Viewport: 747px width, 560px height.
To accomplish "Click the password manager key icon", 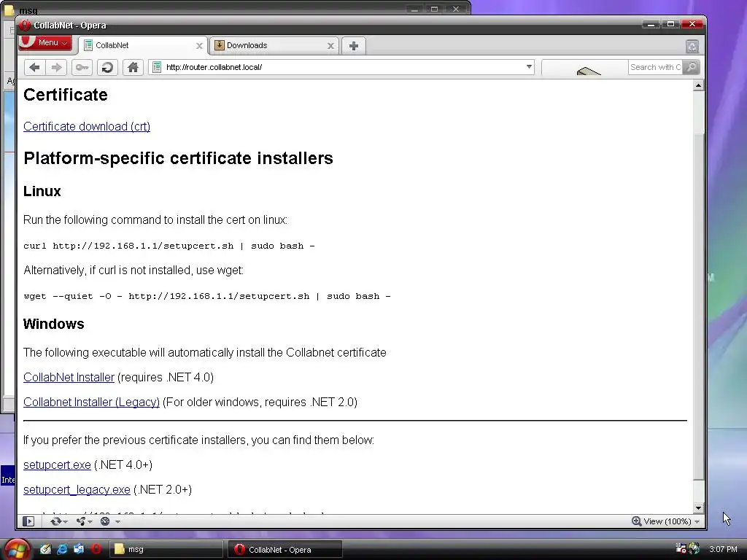I will tap(82, 67).
